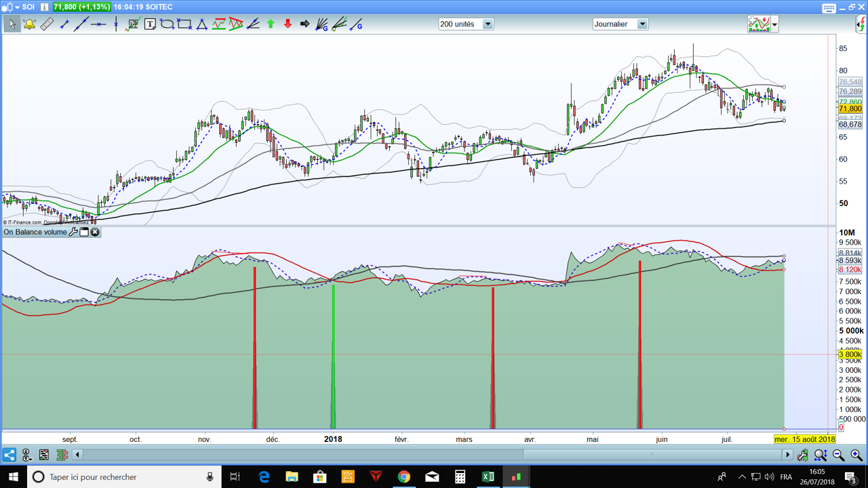Open the chart-with-checkmark drawing tool
The width and height of the screenshot is (868, 488).
(x=133, y=24)
